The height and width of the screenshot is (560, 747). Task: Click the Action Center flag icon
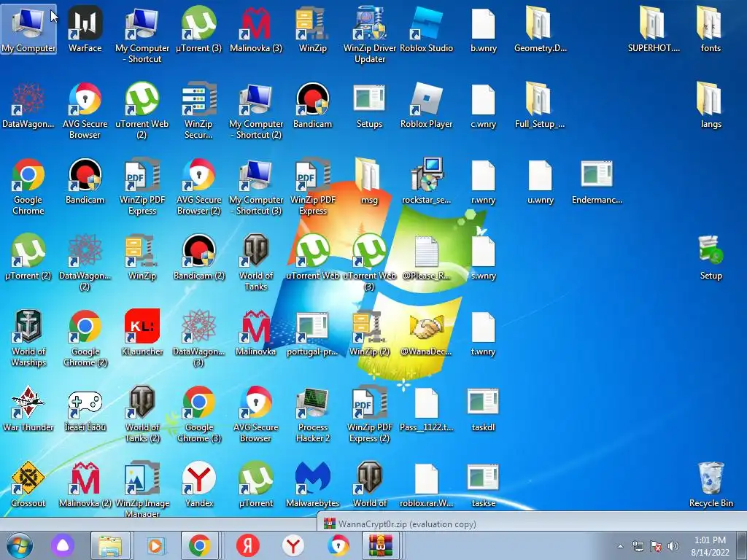coord(656,546)
